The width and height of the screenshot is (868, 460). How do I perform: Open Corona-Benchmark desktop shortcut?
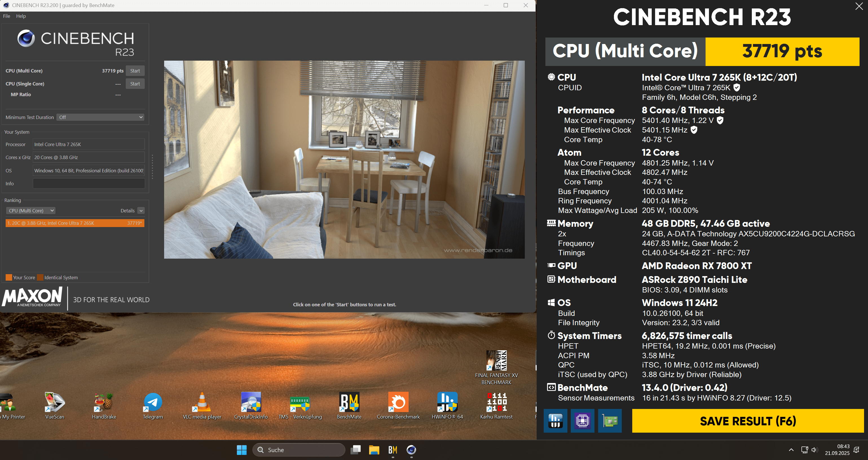coord(398,402)
